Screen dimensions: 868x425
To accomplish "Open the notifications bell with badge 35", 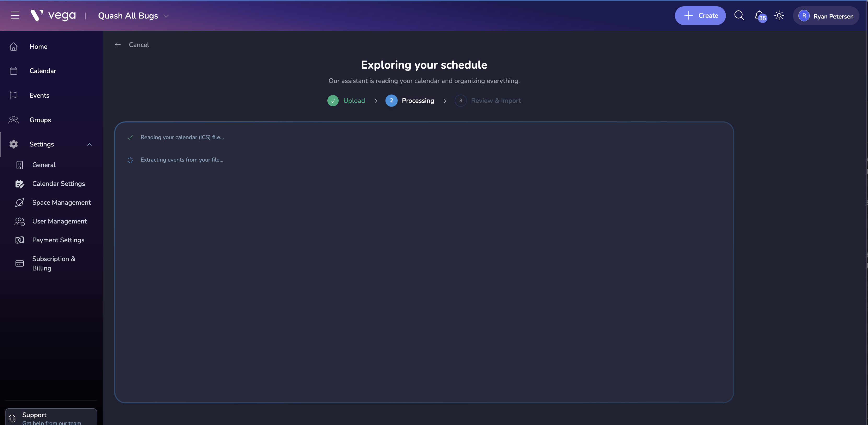I will [759, 15].
